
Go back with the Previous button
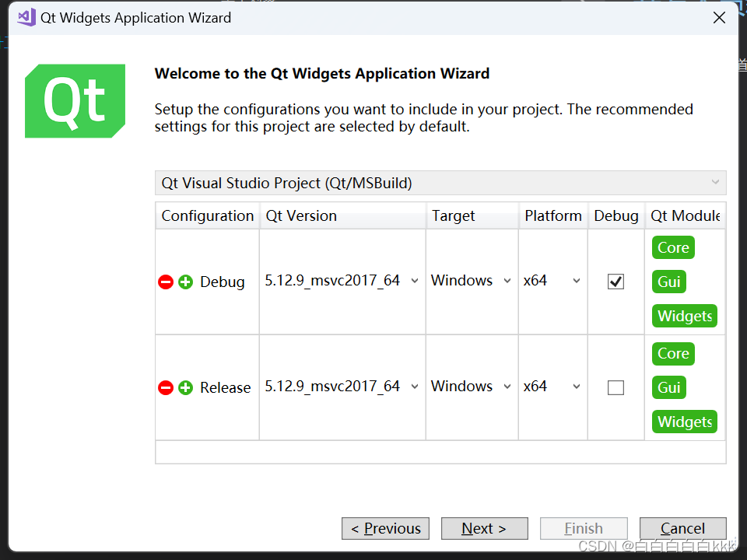point(385,529)
